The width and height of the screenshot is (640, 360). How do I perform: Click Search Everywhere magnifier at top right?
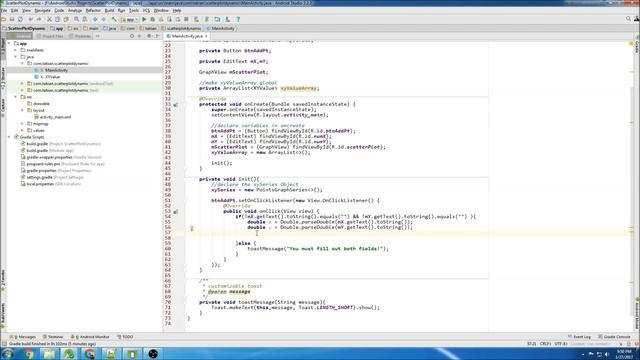(628, 19)
